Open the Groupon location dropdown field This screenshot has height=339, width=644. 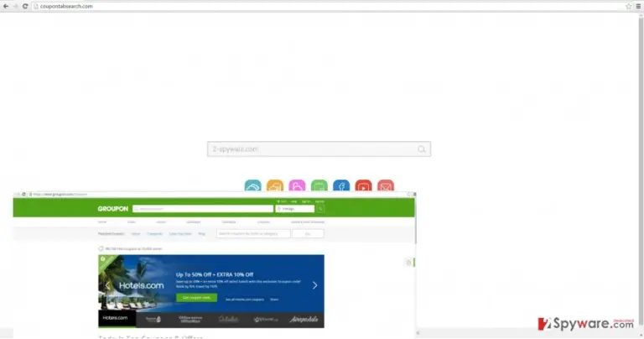tap(295, 209)
